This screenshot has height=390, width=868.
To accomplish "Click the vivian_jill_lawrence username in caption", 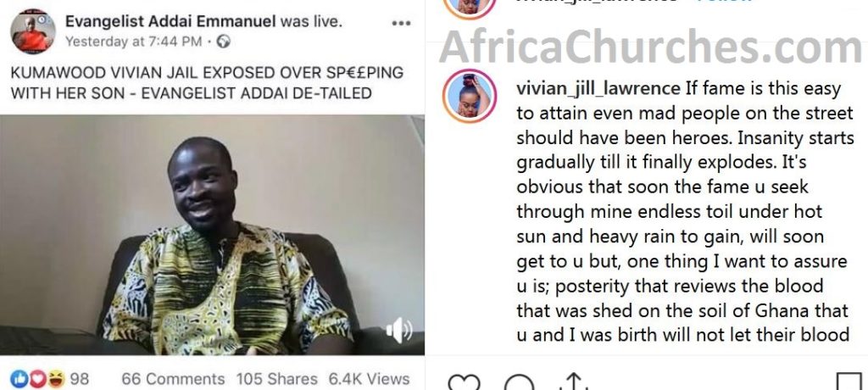I will pos(598,88).
